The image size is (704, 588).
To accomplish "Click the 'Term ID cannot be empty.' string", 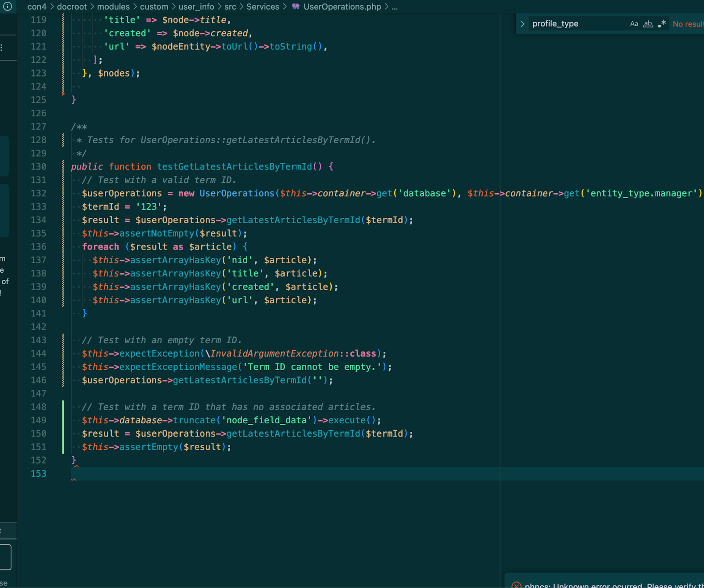I will coord(312,367).
